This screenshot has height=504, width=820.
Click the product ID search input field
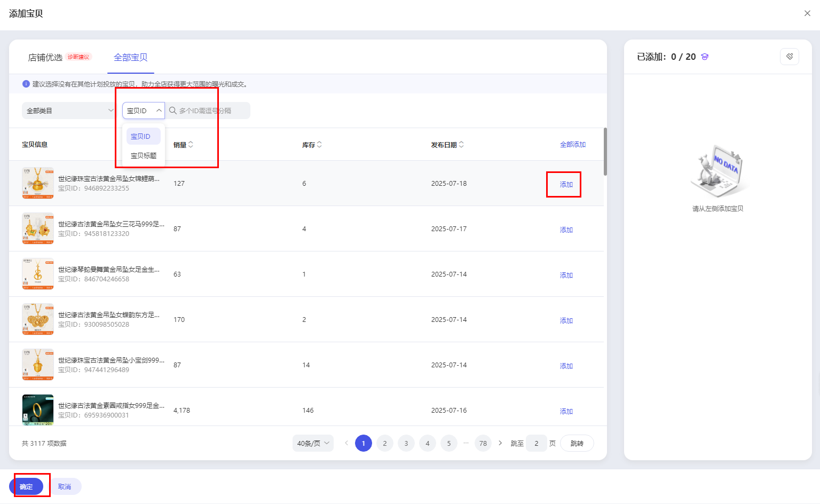pyautogui.click(x=211, y=111)
